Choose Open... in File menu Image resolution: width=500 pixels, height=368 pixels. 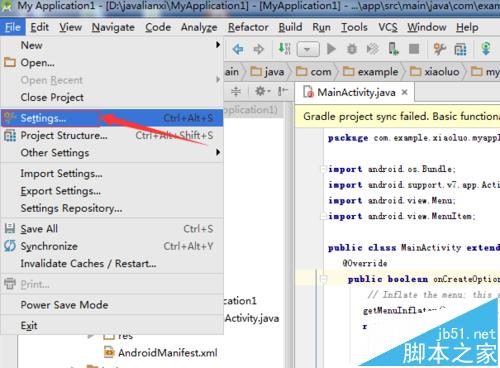pos(112,62)
